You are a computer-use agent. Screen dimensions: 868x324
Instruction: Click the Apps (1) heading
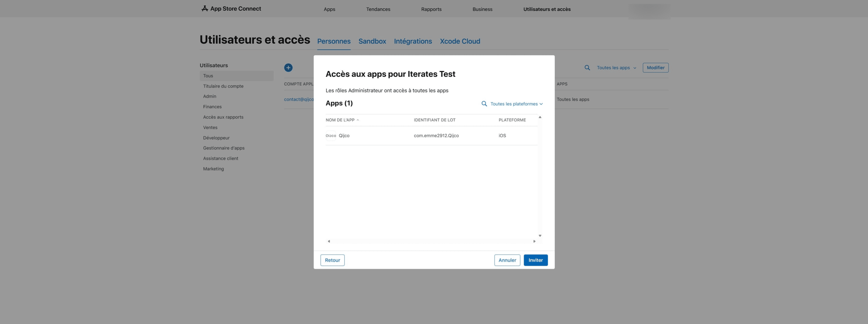(339, 103)
